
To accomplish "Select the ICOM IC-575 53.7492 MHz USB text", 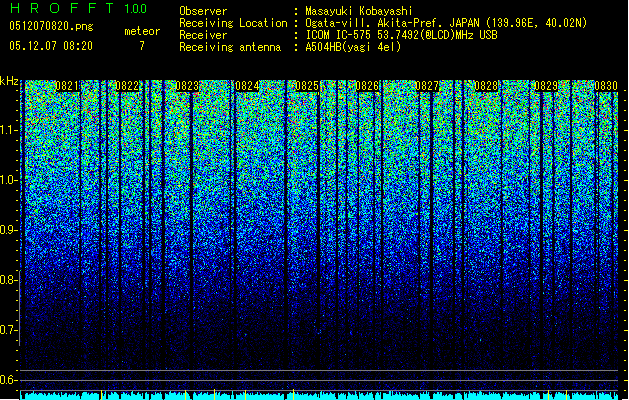I will click(402, 35).
